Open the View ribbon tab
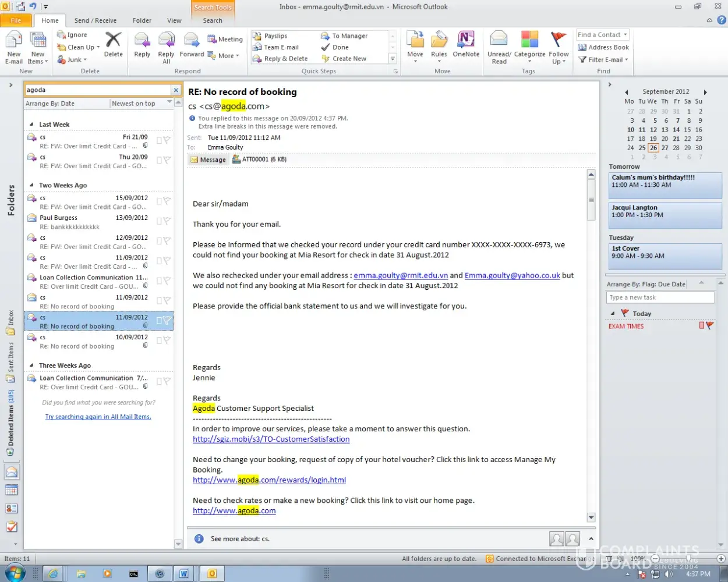Image resolution: width=728 pixels, height=582 pixels. [174, 20]
